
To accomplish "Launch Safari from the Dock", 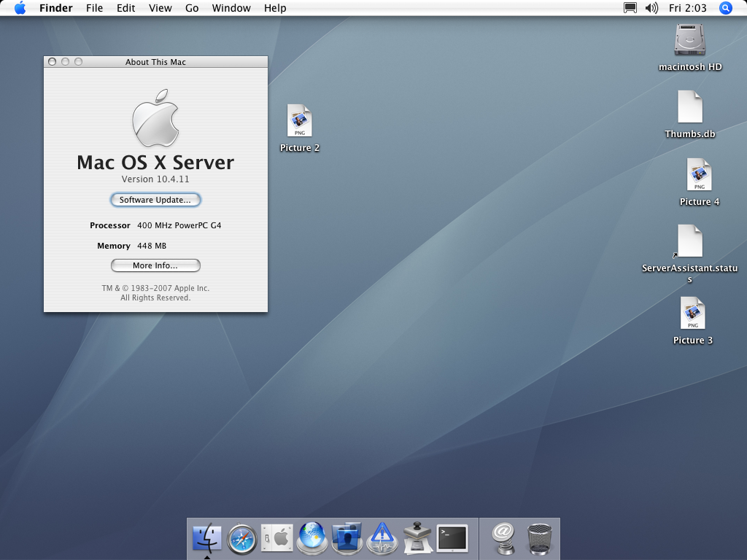I will 241,539.
